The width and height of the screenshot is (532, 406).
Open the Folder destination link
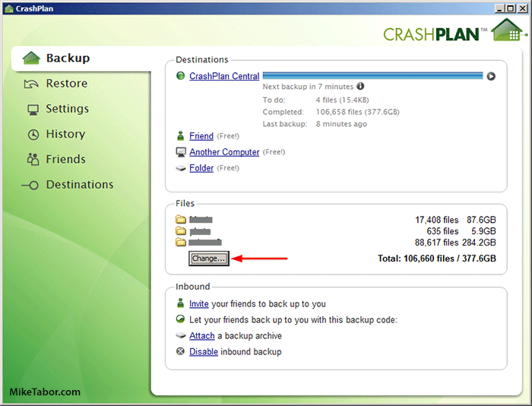[201, 168]
